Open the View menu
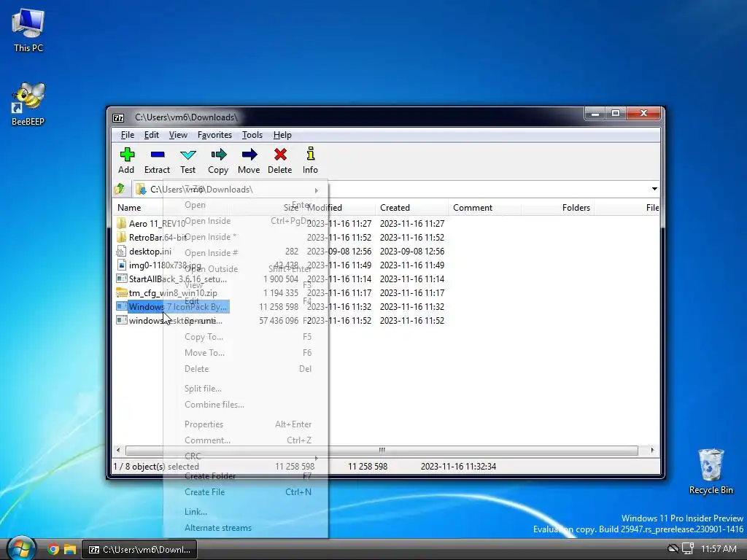The image size is (747, 560). click(178, 135)
